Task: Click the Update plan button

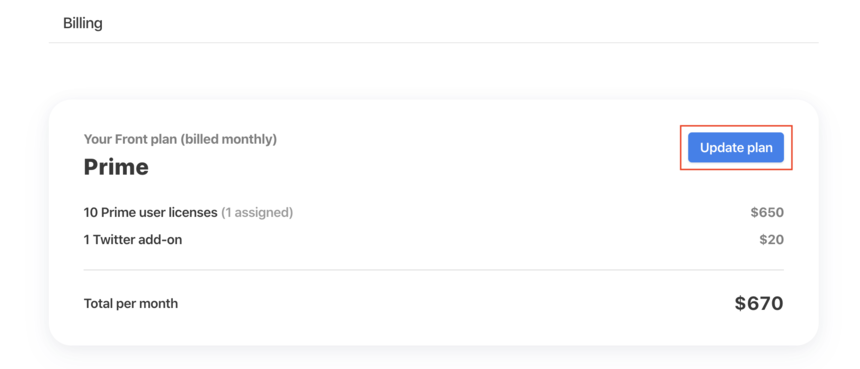Action: tap(735, 147)
